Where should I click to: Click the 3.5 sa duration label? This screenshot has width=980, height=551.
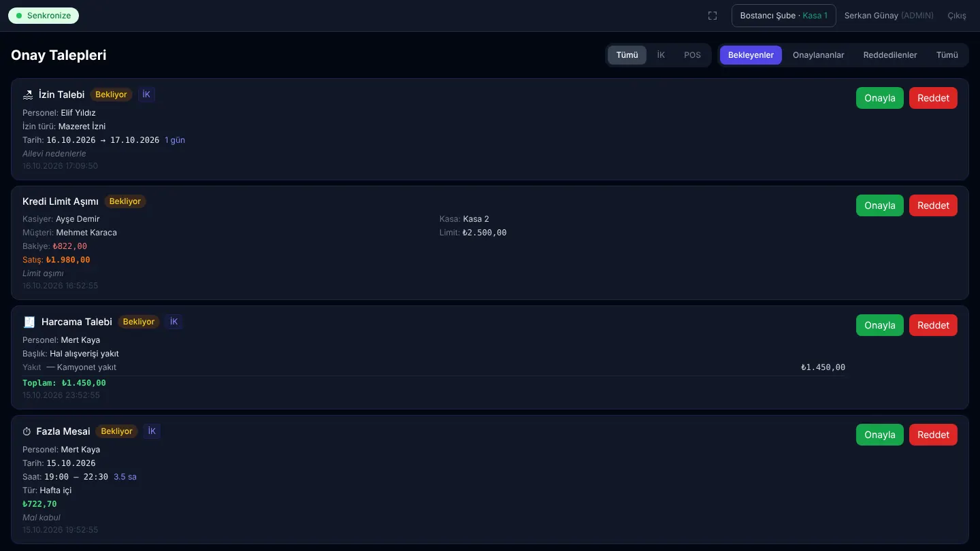[x=125, y=477]
